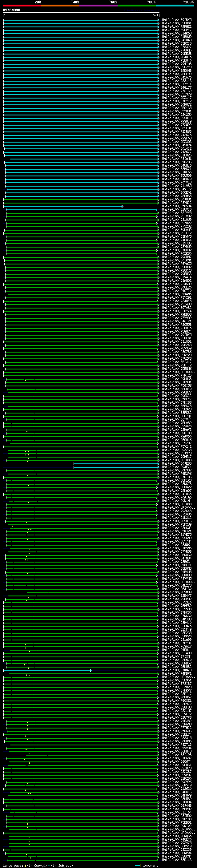The width and height of the screenshot is (197, 868).
Task: Click the cyan =100char. scale bar
Action: [x=137, y=866]
